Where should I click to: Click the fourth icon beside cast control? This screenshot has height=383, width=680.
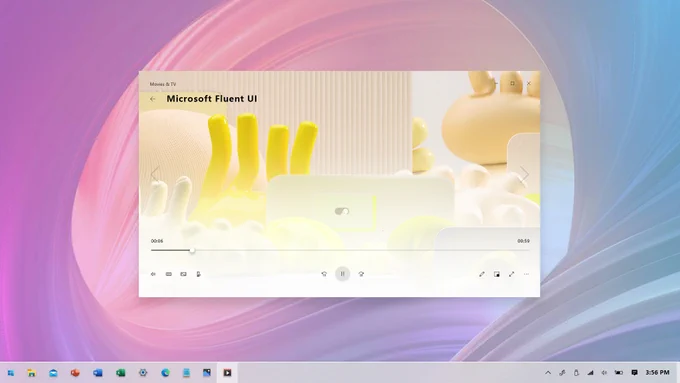(198, 274)
